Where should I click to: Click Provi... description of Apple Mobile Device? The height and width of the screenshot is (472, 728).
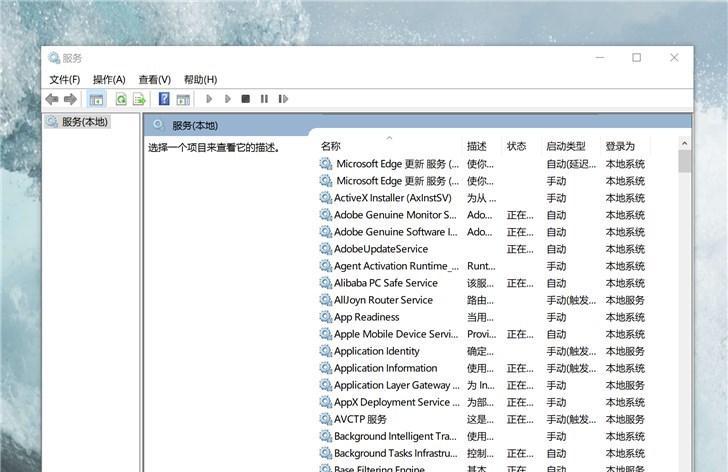click(481, 334)
